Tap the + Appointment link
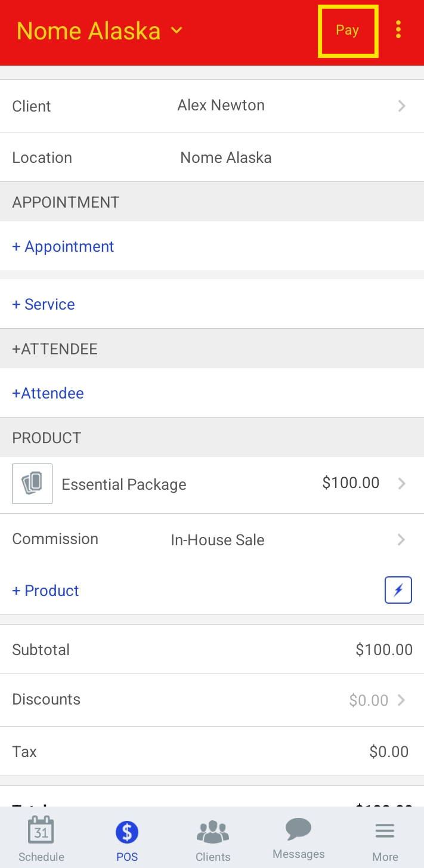The width and height of the screenshot is (424, 868). [63, 247]
